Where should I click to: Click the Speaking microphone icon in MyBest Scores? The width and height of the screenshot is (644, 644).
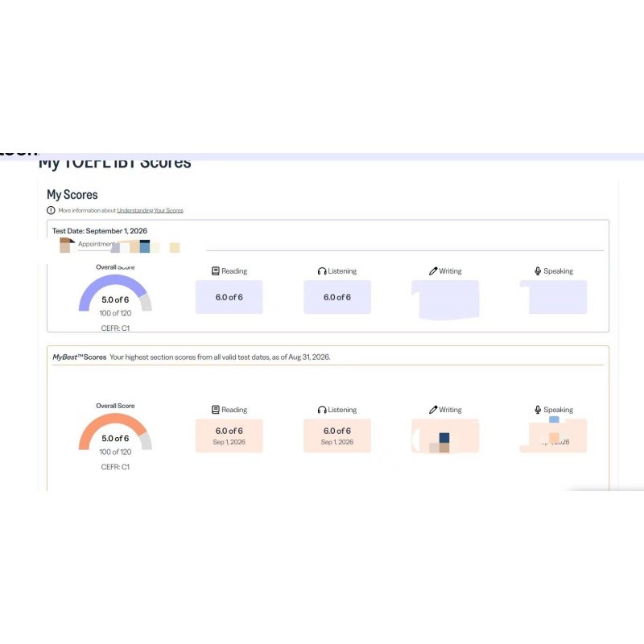point(538,410)
